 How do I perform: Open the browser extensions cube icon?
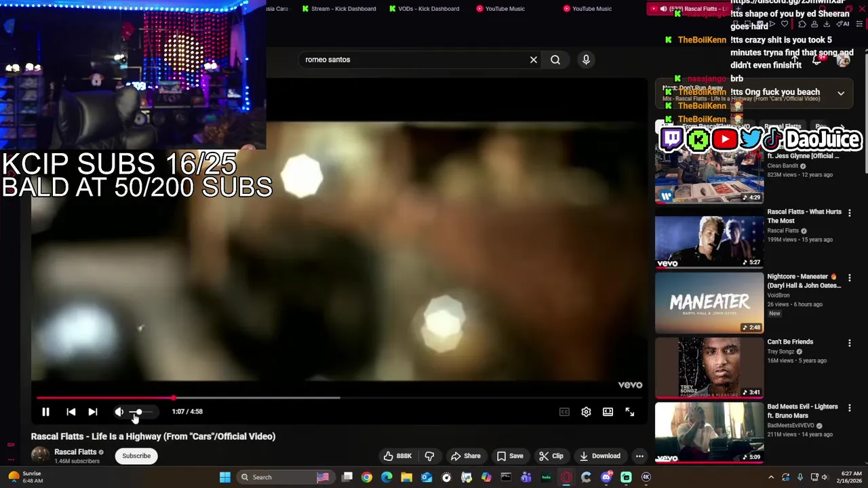(x=802, y=24)
